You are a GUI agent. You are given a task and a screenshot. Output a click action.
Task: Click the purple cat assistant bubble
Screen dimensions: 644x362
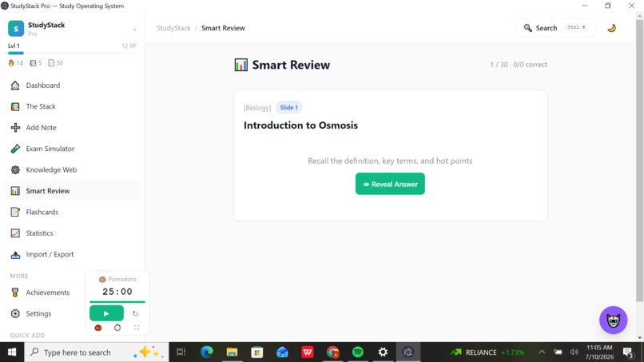click(x=613, y=320)
